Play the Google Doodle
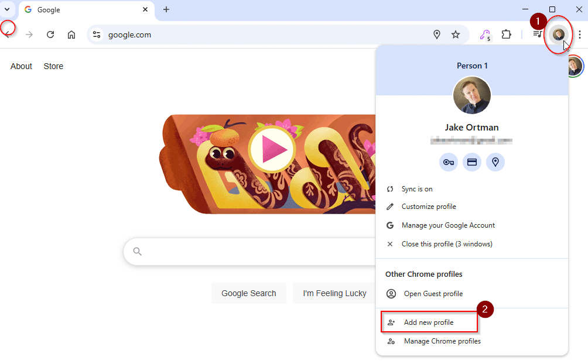This screenshot has height=364, width=588. (x=273, y=149)
